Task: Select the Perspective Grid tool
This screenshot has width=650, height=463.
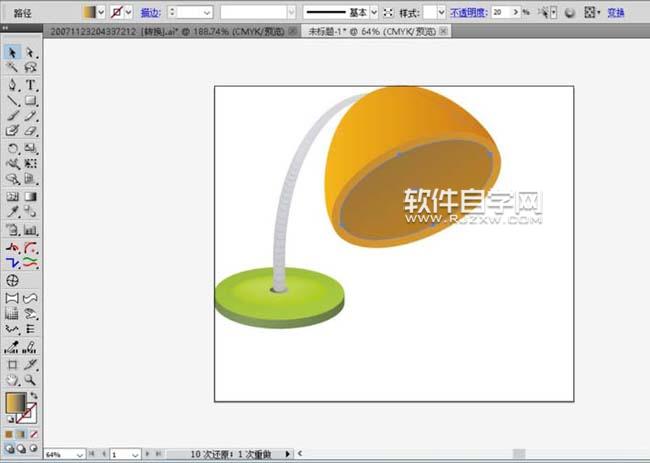Action: [x=30, y=179]
